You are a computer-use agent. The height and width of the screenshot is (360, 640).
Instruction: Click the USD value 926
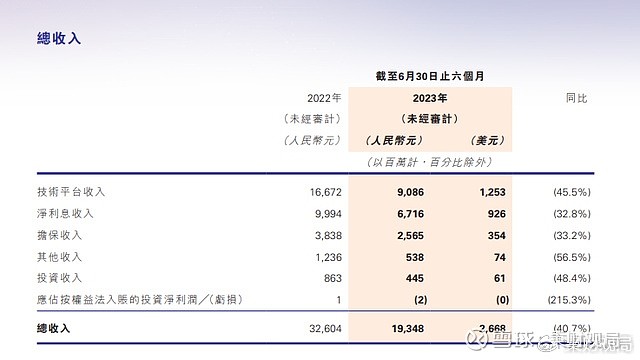coord(497,214)
